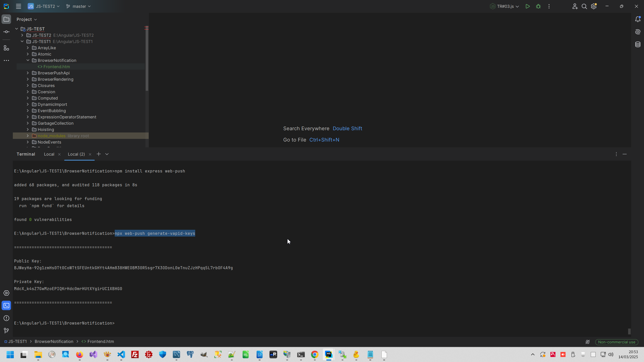Open the Database tool window
The image size is (644, 362).
(x=638, y=44)
